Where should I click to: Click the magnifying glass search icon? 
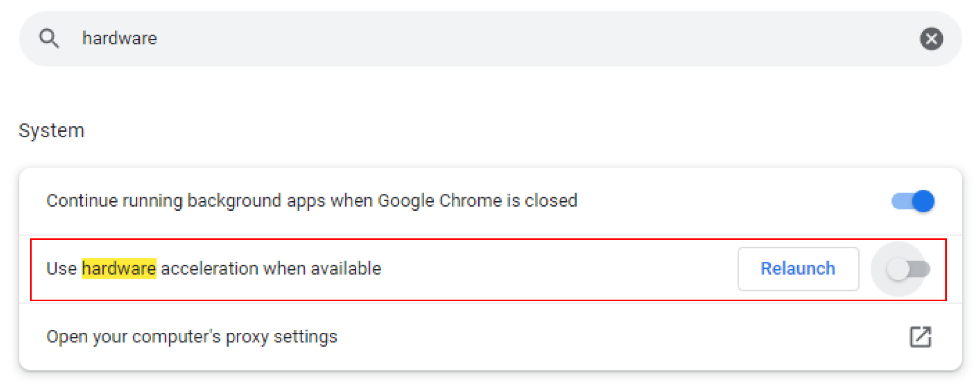point(49,39)
